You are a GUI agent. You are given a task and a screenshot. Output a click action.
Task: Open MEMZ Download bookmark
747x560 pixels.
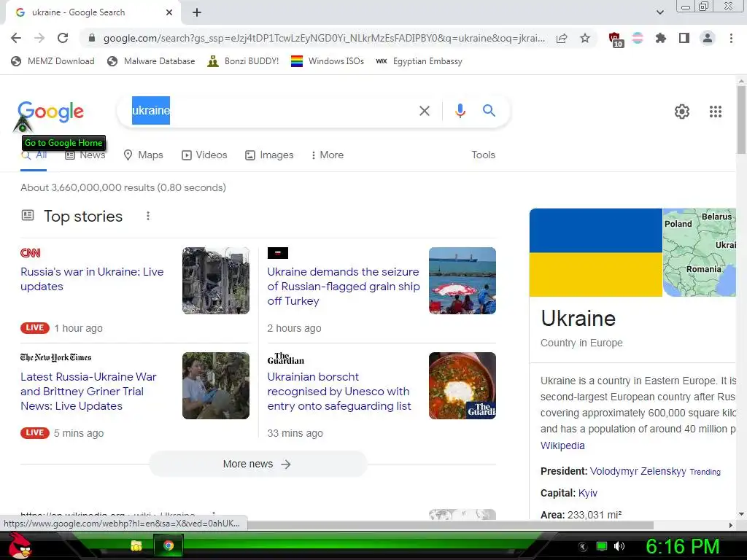53,61
